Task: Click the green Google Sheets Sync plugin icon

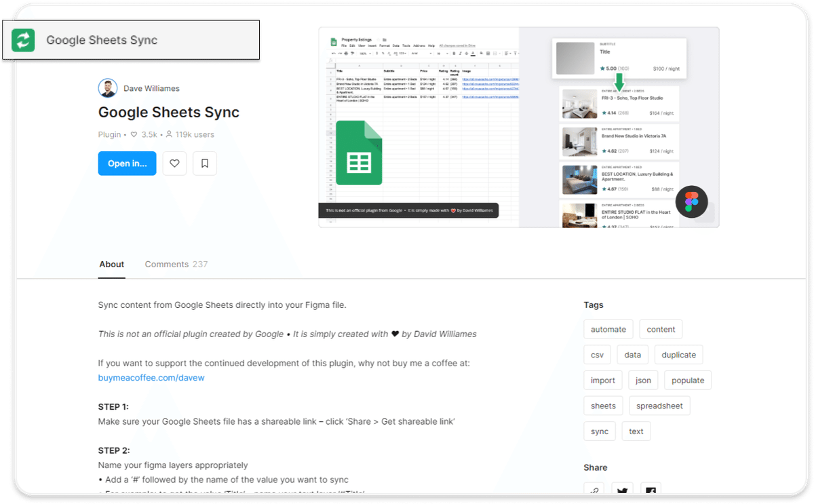Action: (23, 40)
